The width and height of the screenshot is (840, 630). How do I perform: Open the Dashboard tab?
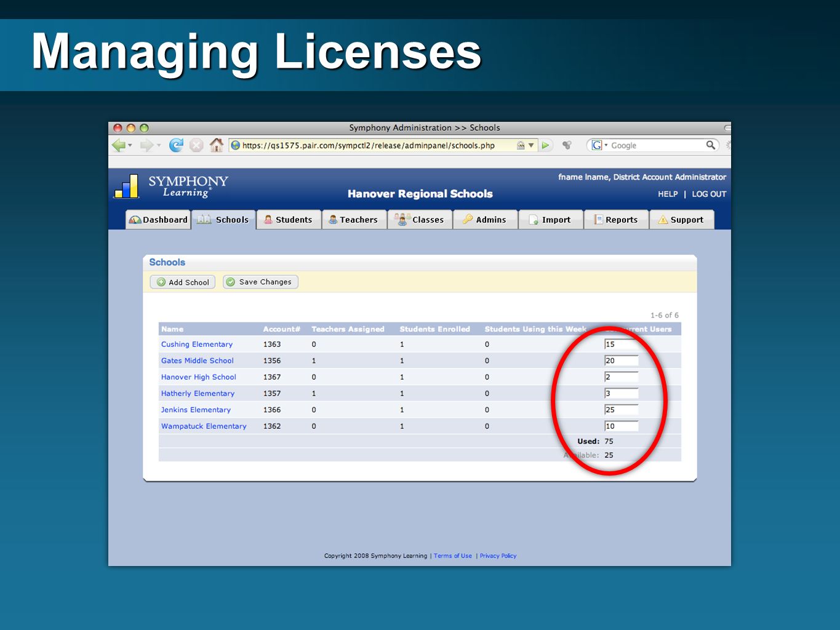coord(158,220)
